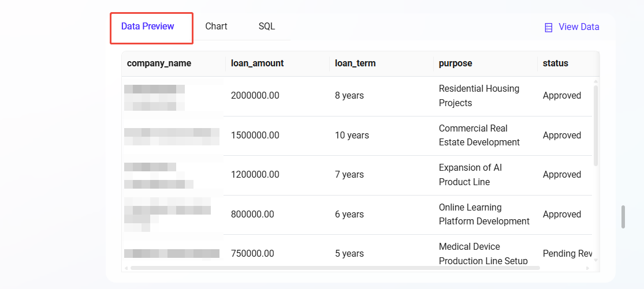Click the status column header
This screenshot has height=289, width=644.
coord(555,63)
